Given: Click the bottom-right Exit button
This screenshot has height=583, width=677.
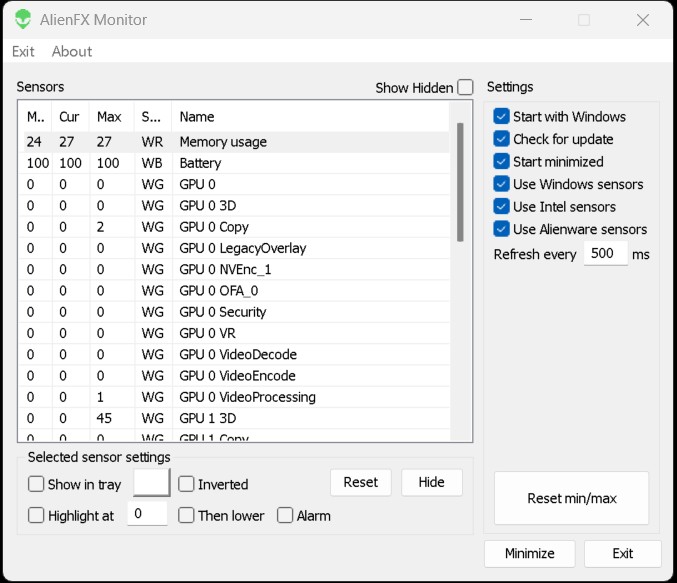Looking at the screenshot, I should click(x=623, y=554).
